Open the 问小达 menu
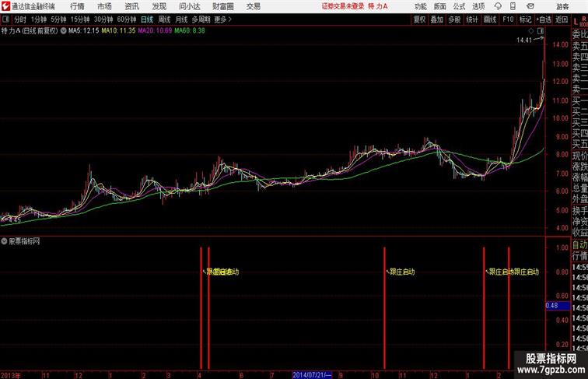Screen dimensions: 588x379 tap(189, 6)
